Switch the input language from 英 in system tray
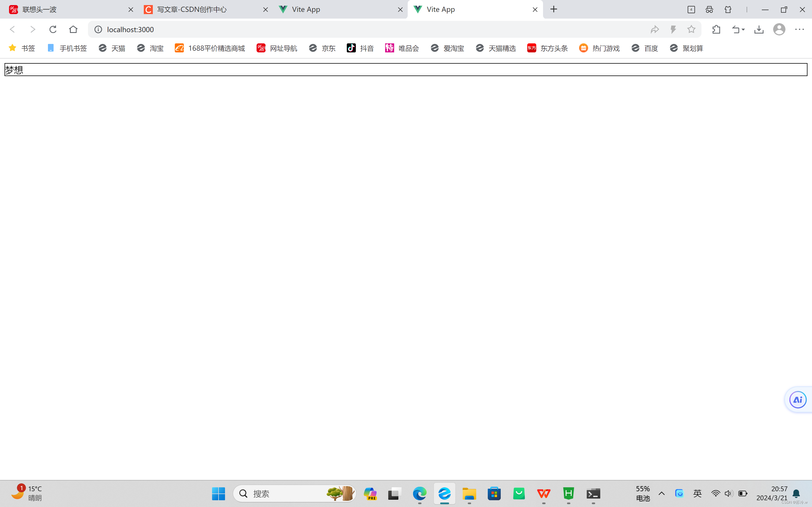Screen dimensions: 812x507 [x=697, y=493]
